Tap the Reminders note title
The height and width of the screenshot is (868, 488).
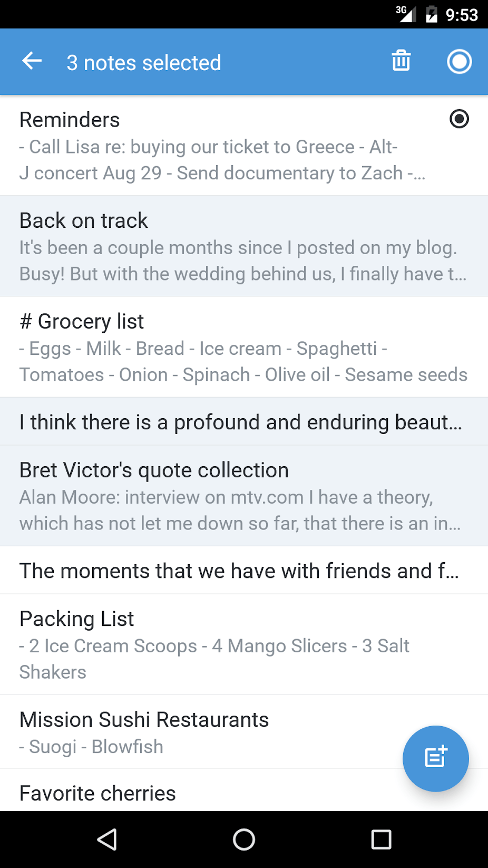[x=70, y=120]
